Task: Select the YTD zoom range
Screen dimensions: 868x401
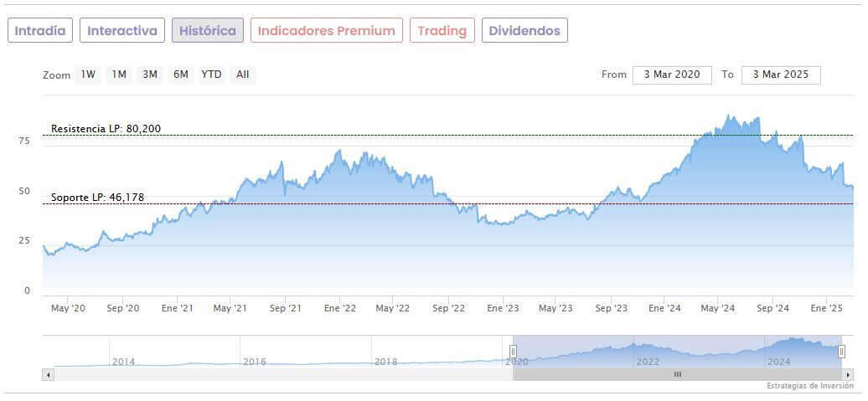Action: click(x=212, y=75)
